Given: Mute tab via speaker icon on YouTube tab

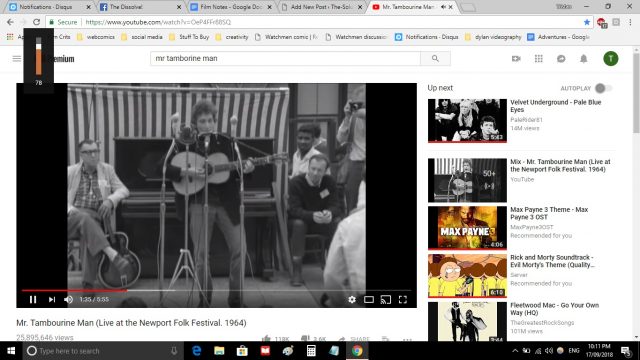Looking at the screenshot, I should tap(444, 7).
